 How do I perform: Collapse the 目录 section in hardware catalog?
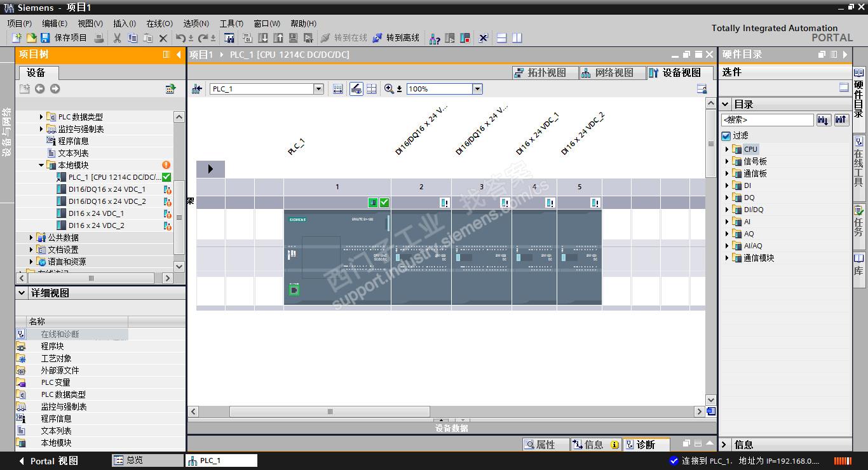[x=725, y=104]
